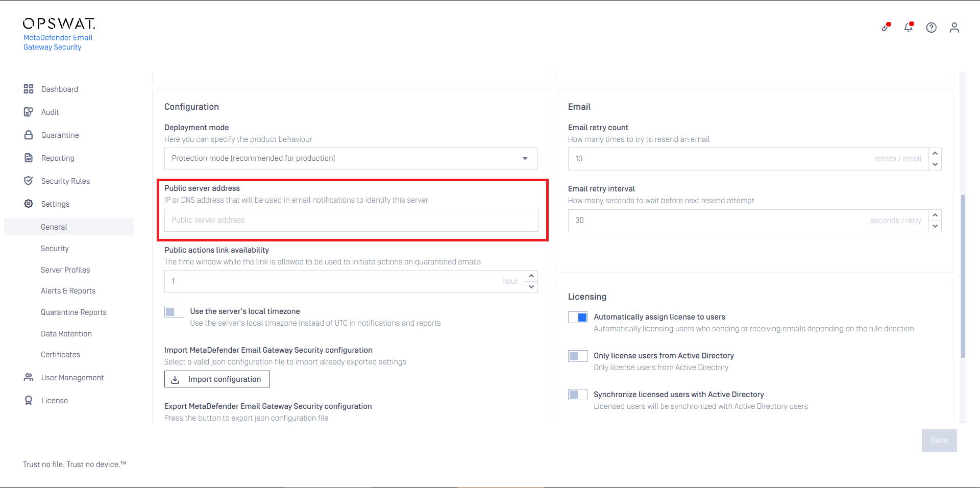Open the Quarantine section

click(60, 135)
